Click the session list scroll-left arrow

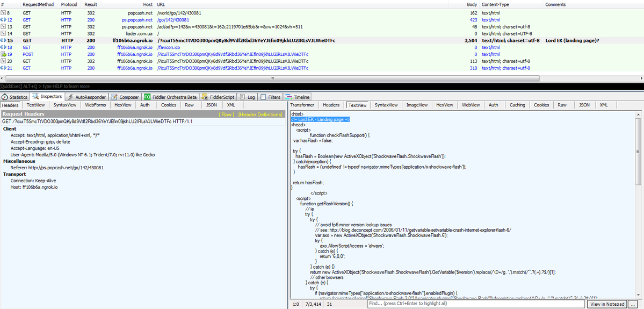pyautogui.click(x=3, y=78)
